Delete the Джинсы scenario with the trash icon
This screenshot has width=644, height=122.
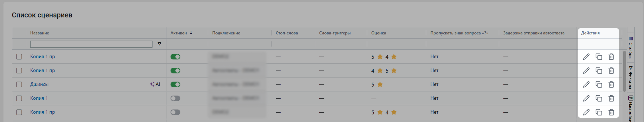(x=611, y=84)
